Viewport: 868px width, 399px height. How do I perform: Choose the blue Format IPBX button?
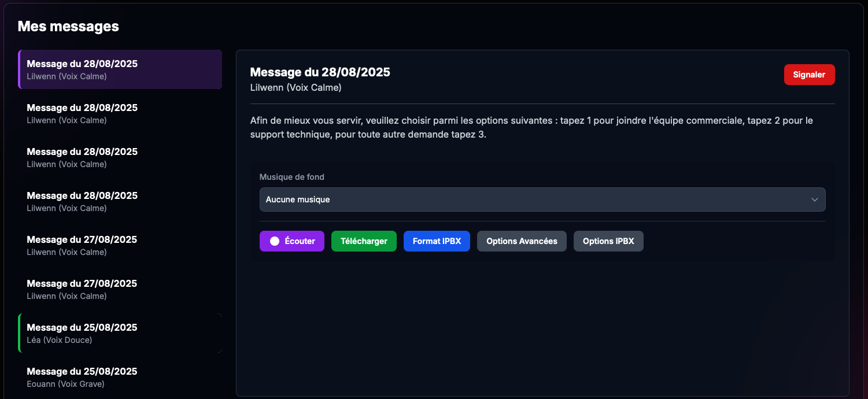pos(437,241)
